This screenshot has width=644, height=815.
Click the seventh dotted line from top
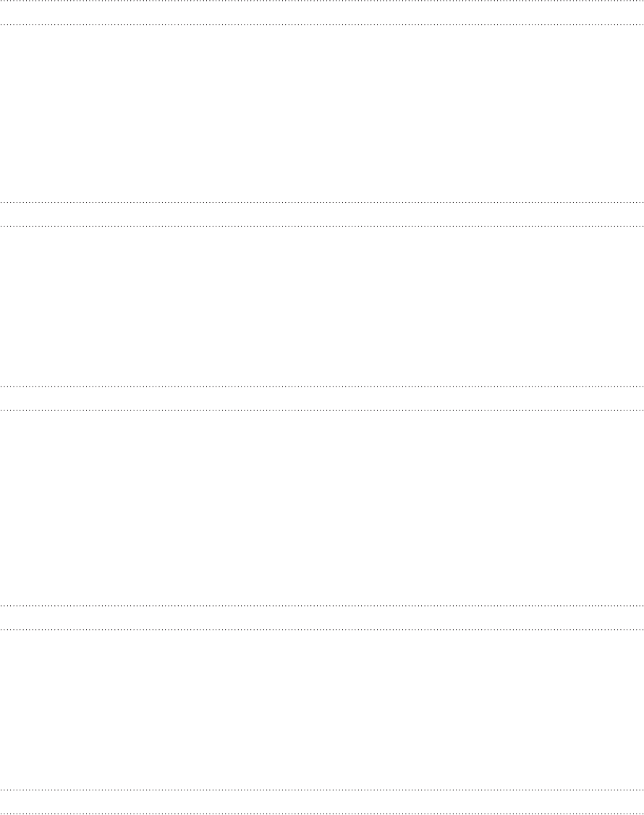(322, 606)
